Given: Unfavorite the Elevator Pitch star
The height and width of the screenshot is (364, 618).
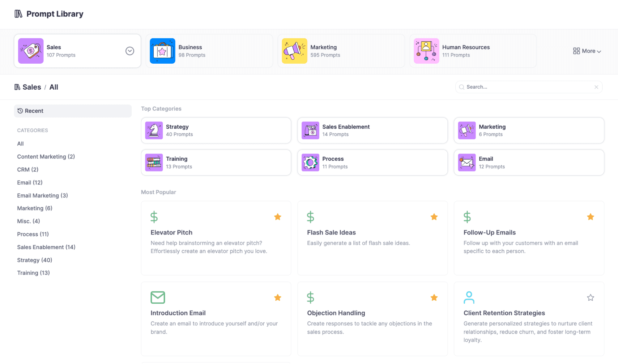Looking at the screenshot, I should pos(278,217).
